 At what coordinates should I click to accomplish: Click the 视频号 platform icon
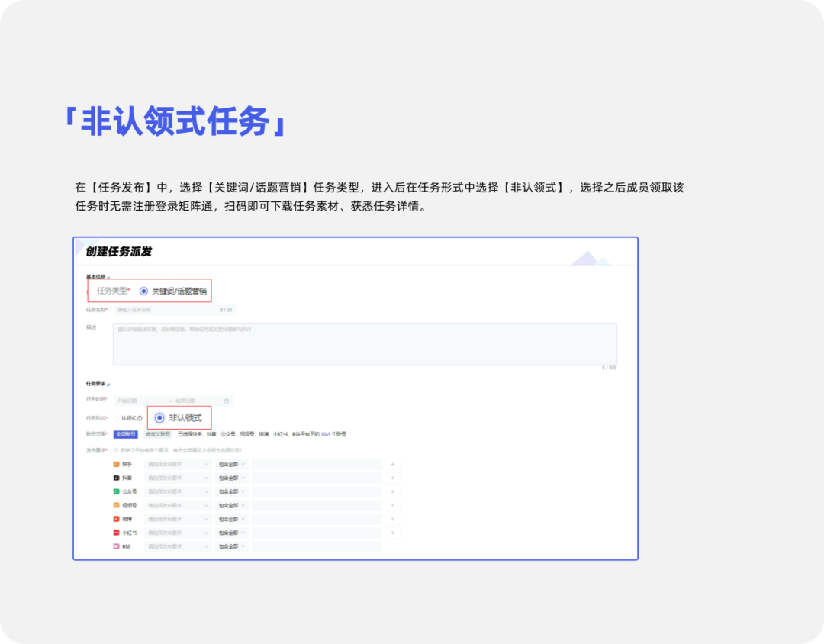(117, 506)
